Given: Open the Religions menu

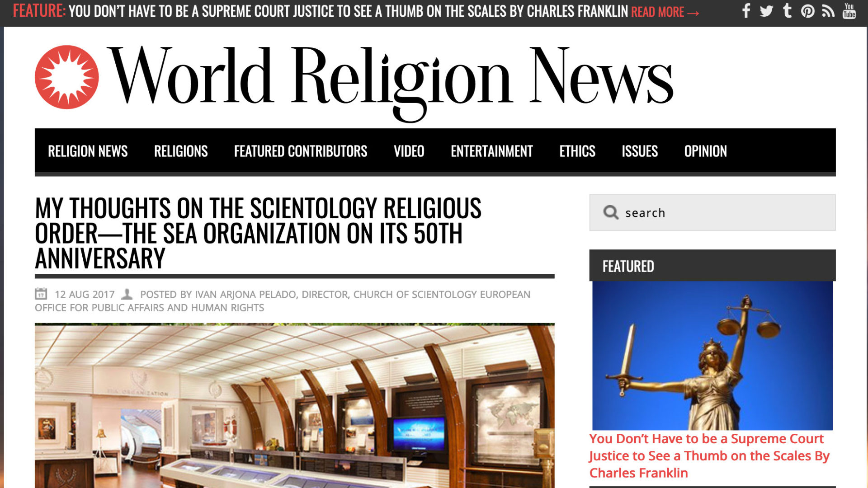Looking at the screenshot, I should pyautogui.click(x=181, y=151).
